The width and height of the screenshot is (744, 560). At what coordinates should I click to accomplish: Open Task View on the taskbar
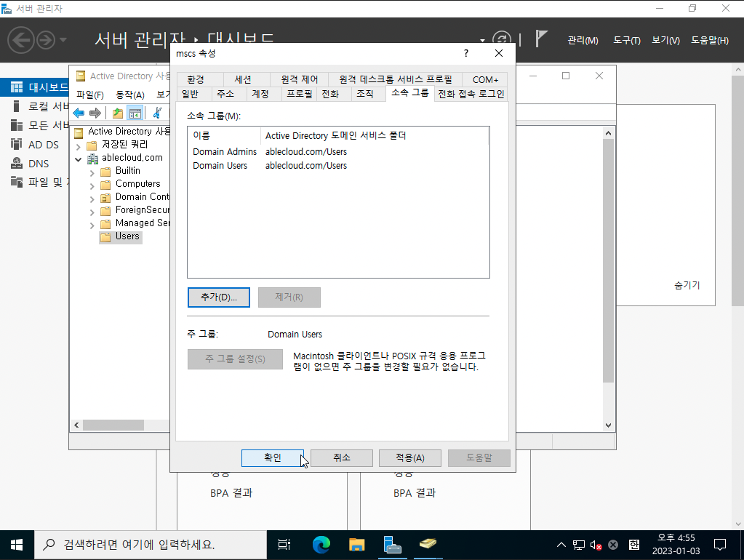(x=284, y=545)
